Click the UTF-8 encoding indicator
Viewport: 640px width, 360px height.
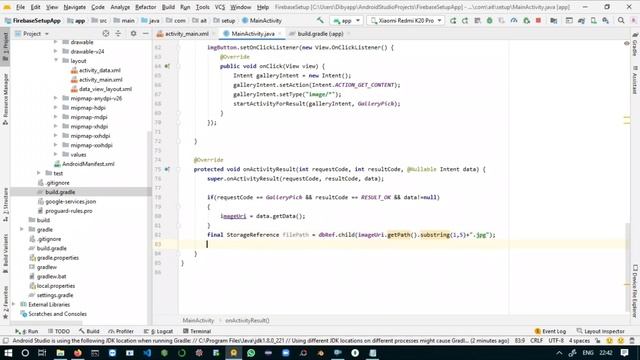click(556, 340)
